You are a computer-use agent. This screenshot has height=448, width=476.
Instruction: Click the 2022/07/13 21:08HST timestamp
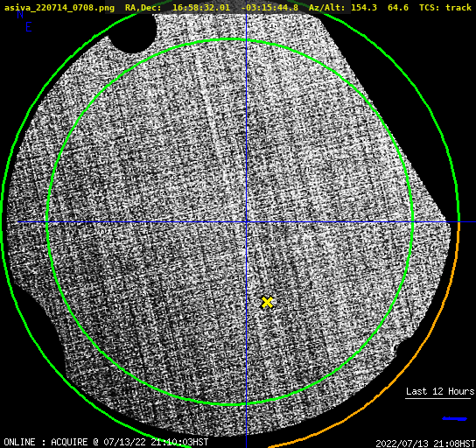[425, 444]
